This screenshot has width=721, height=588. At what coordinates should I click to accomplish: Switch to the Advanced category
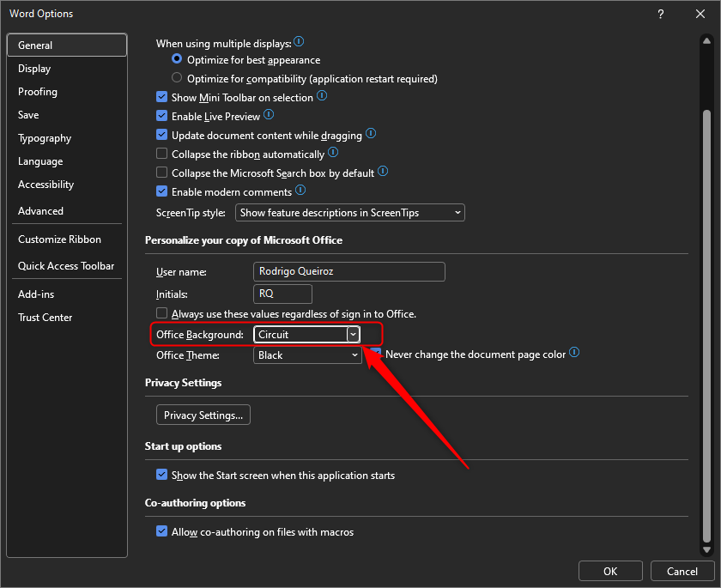67,211
